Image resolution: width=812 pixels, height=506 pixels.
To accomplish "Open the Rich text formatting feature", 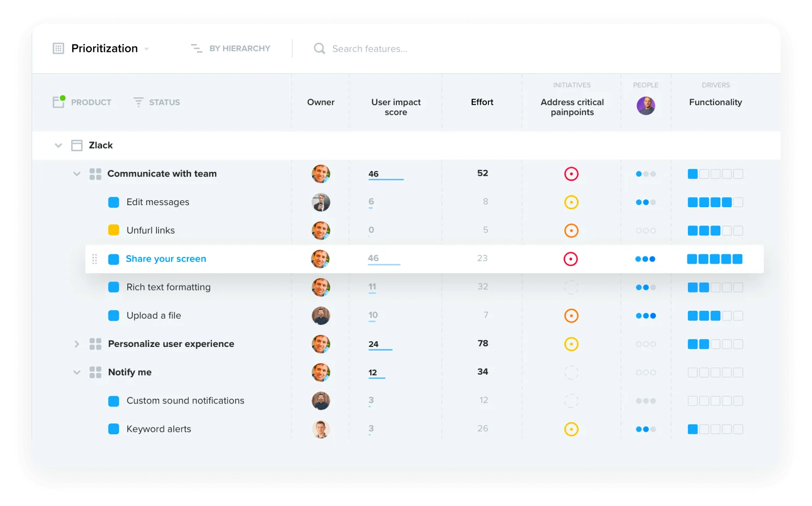I will pos(169,287).
